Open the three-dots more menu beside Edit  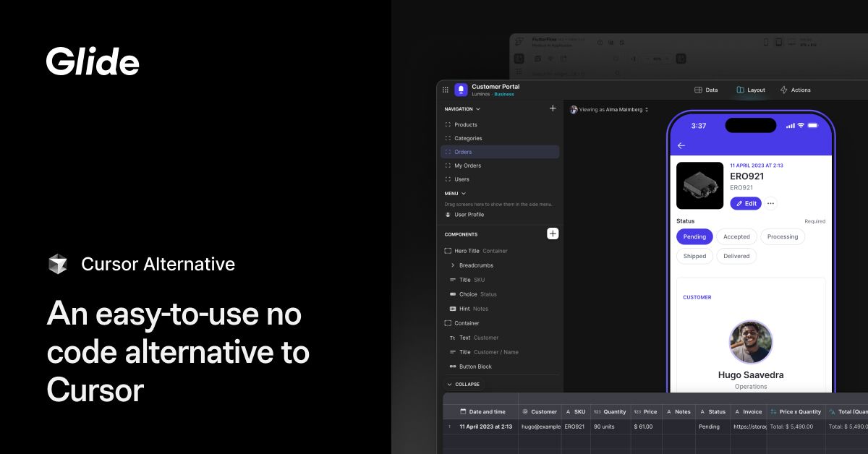point(771,203)
